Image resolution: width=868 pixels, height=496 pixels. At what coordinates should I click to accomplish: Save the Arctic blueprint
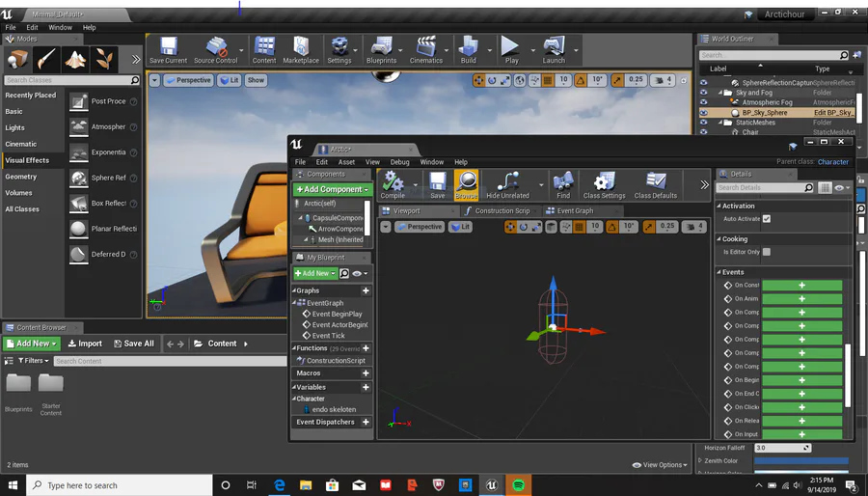[x=437, y=185]
